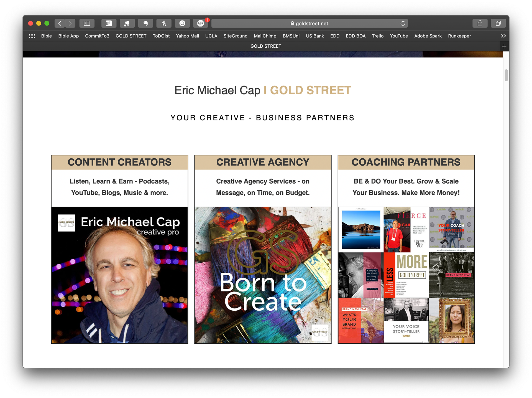Open the MailChimp bookmark

point(265,36)
